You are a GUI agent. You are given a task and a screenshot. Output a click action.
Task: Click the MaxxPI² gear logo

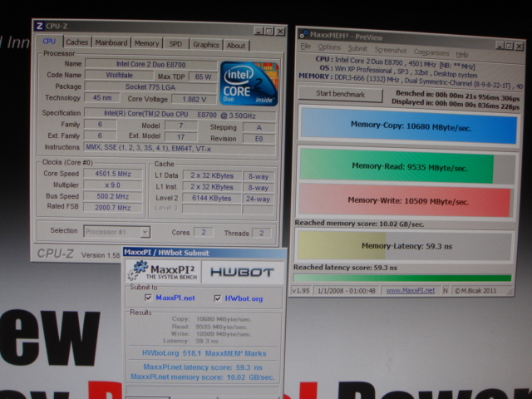(x=137, y=270)
